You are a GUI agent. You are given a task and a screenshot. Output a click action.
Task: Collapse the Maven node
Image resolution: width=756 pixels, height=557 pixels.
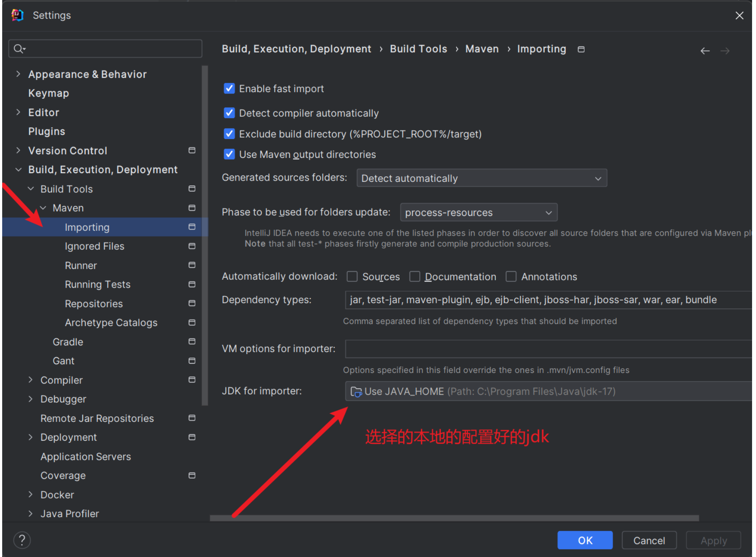pos(43,208)
